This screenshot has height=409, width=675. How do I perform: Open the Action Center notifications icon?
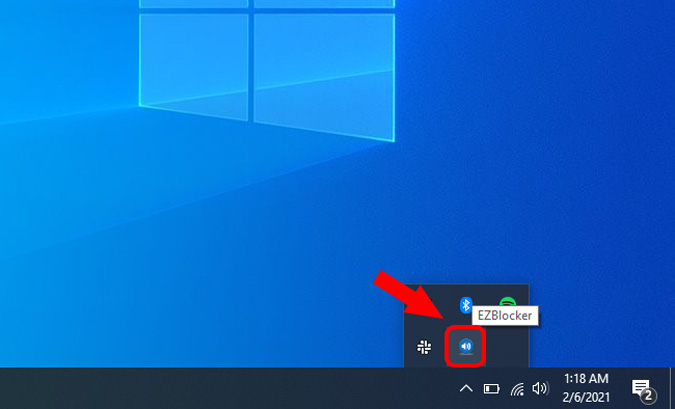[643, 389]
